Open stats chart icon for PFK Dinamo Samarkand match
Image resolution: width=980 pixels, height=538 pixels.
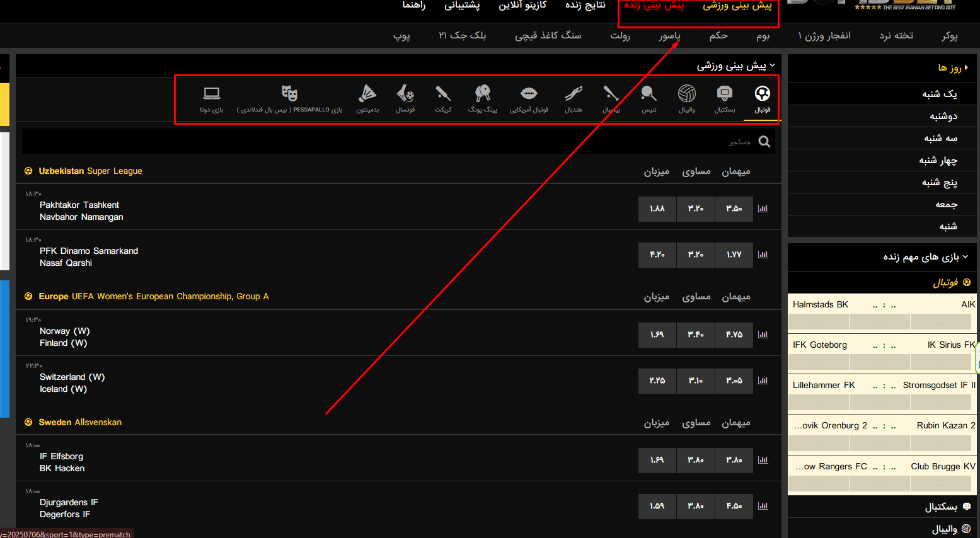point(763,255)
